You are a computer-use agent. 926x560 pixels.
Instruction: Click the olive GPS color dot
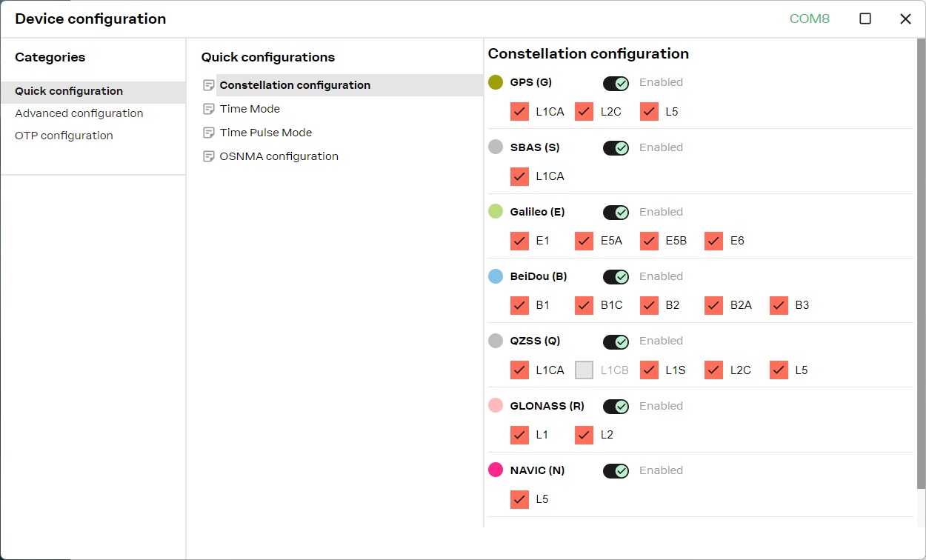[496, 82]
